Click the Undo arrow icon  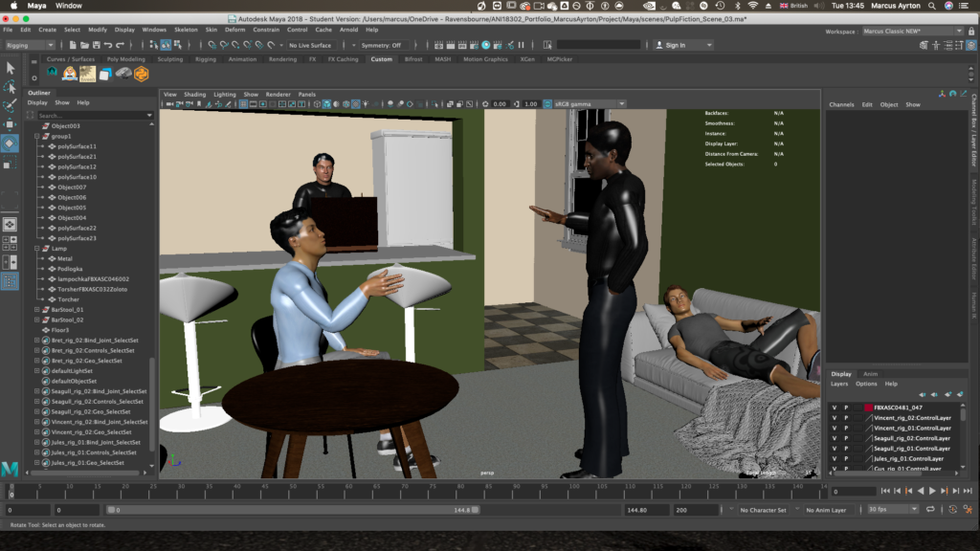tap(108, 45)
